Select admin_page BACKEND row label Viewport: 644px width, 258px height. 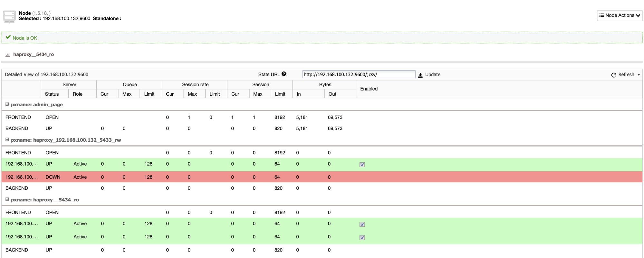(17, 129)
